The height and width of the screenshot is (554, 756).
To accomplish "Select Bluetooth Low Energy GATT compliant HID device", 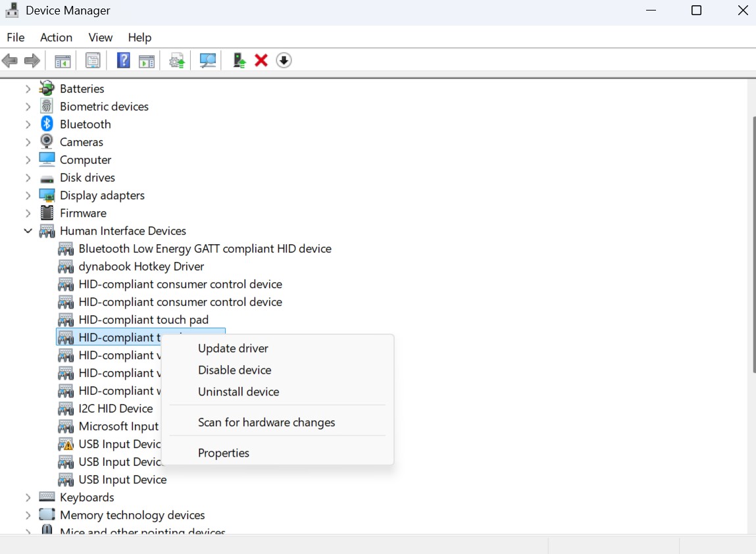I will tap(205, 249).
